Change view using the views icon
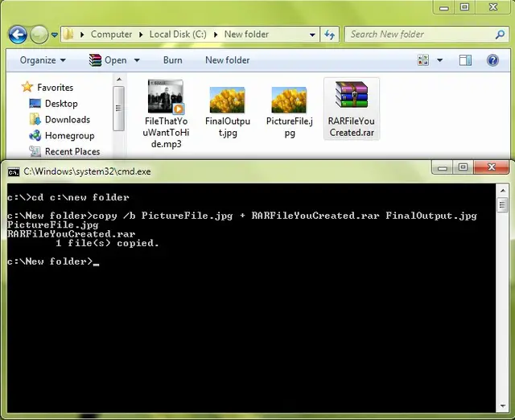515x420 pixels. pyautogui.click(x=424, y=60)
